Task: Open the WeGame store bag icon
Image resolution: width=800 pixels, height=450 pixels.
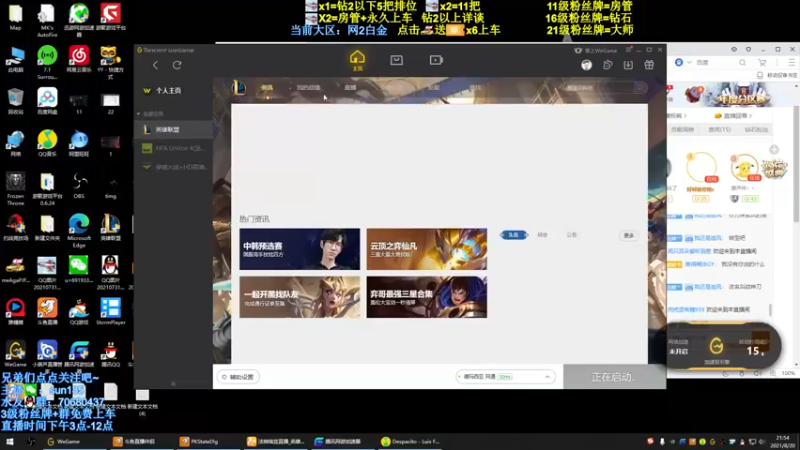Action: click(396, 60)
